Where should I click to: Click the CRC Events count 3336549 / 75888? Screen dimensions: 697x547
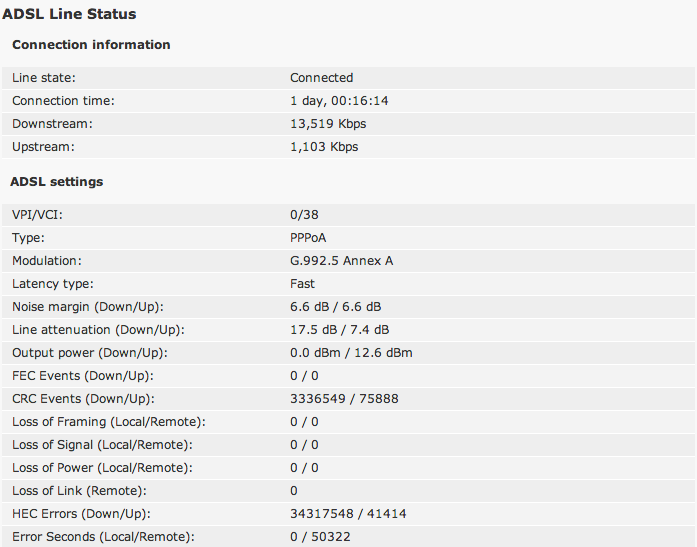[344, 399]
